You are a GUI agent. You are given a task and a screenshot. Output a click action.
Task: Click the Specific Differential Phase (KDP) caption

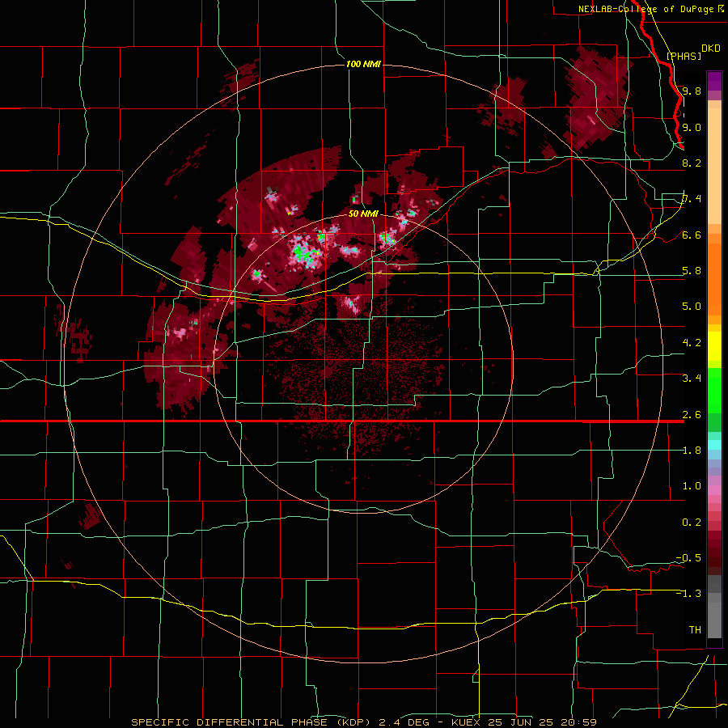coord(251,722)
